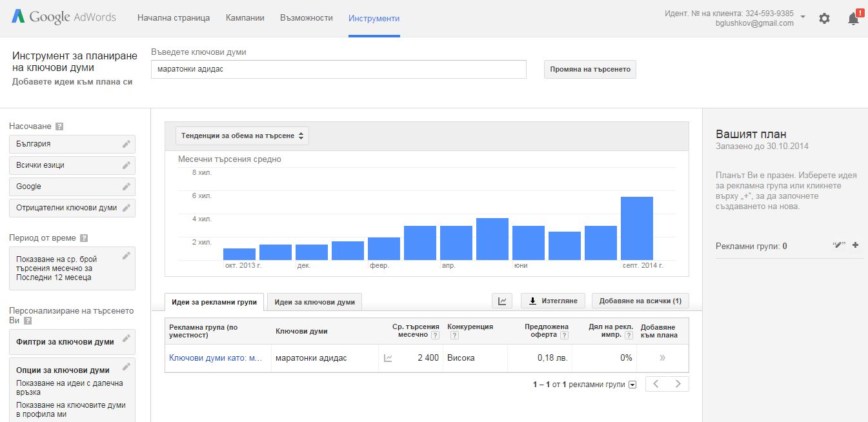Viewport: 868px width, 422px height.
Task: Edit the България location targeting
Action: coord(126,144)
